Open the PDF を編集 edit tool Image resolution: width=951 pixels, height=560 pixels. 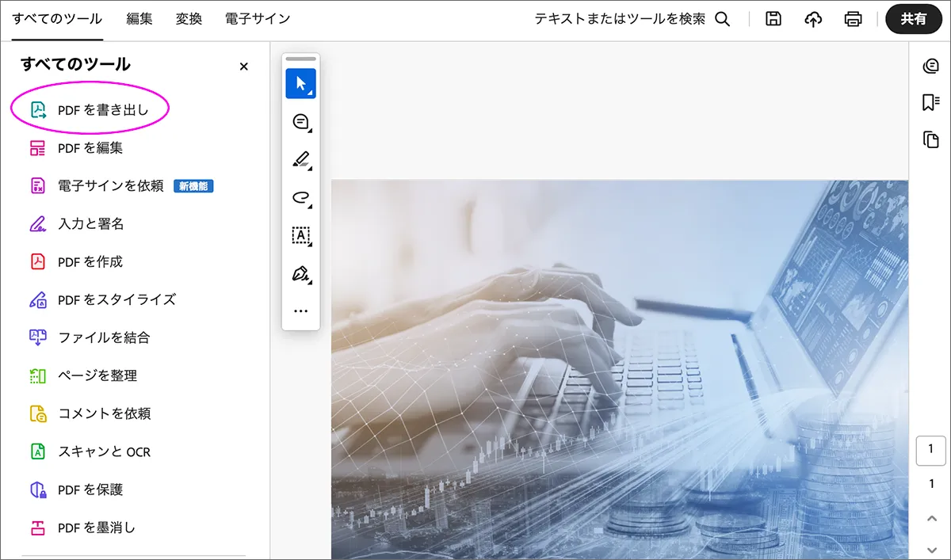click(x=77, y=148)
